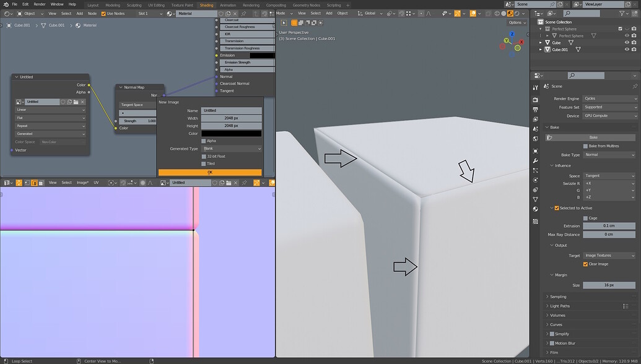Enable 32-bit Float in New Image dialog
The image size is (641, 364).
pyautogui.click(x=204, y=157)
